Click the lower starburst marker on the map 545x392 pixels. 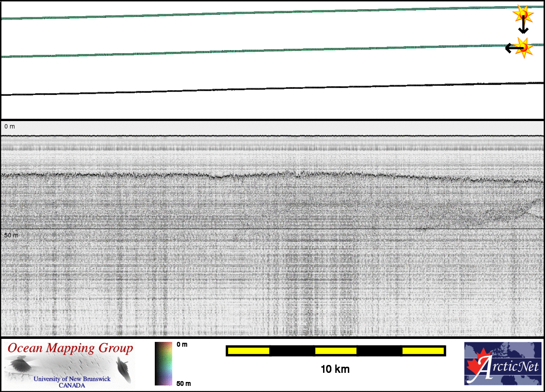tap(523, 47)
